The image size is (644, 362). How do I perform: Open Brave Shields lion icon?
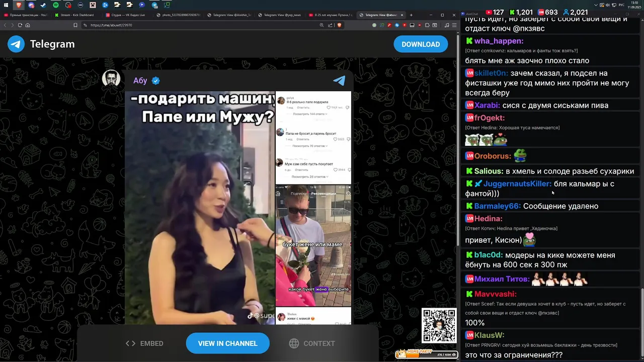[339, 25]
